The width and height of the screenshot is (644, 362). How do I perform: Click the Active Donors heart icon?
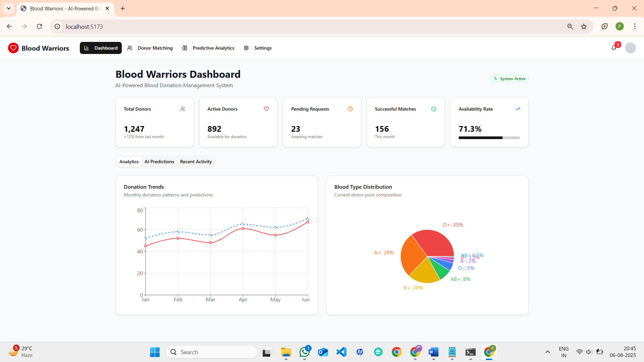pos(266,109)
